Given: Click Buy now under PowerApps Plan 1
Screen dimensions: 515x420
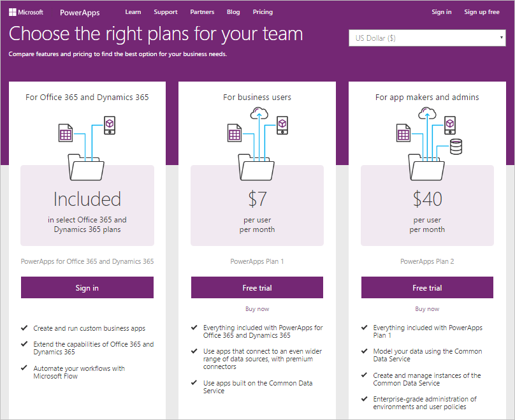Looking at the screenshot, I should tap(257, 308).
